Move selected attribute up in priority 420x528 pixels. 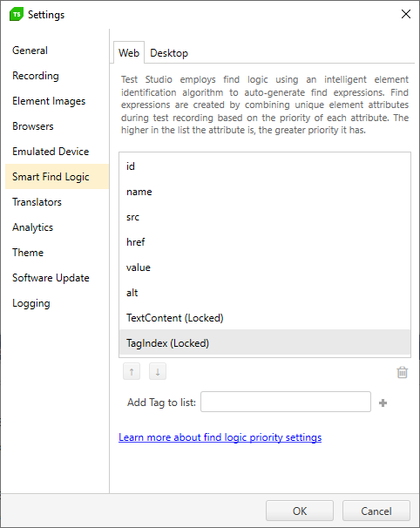click(x=132, y=372)
